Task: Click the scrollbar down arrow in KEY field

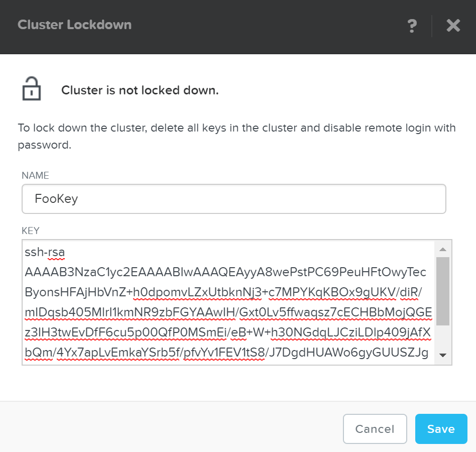Action: tap(442, 355)
